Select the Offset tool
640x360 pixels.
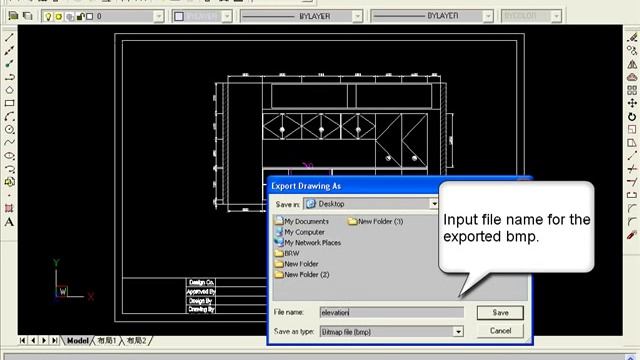(632, 77)
